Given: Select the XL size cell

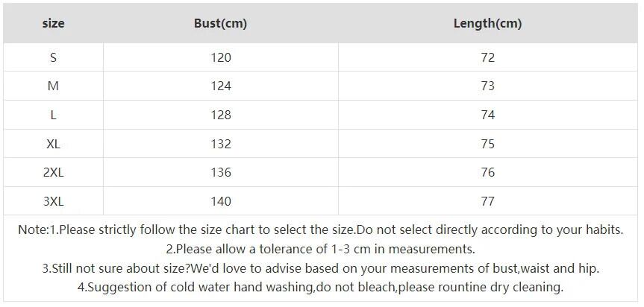Looking at the screenshot, I should [53, 144].
